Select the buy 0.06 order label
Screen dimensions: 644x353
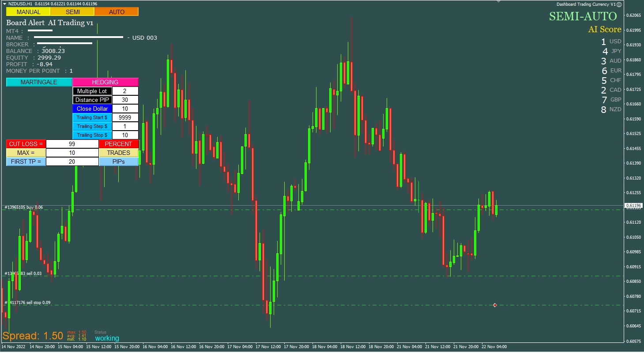coord(24,207)
